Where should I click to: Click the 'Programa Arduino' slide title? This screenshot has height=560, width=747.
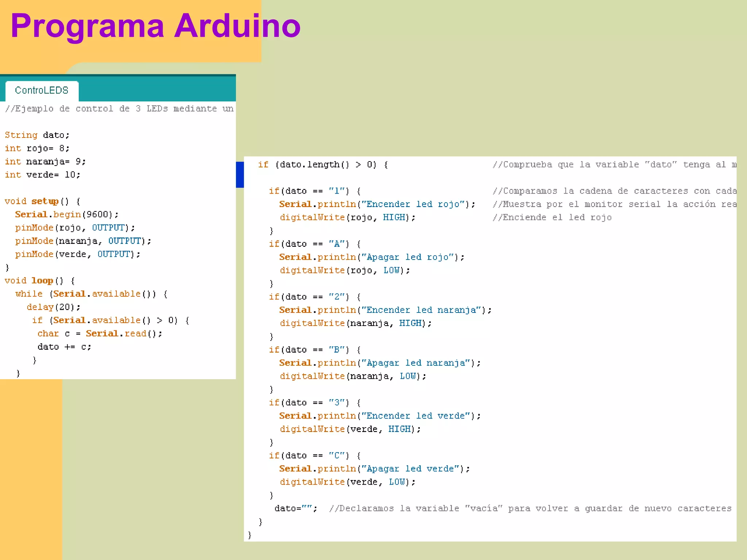click(156, 26)
